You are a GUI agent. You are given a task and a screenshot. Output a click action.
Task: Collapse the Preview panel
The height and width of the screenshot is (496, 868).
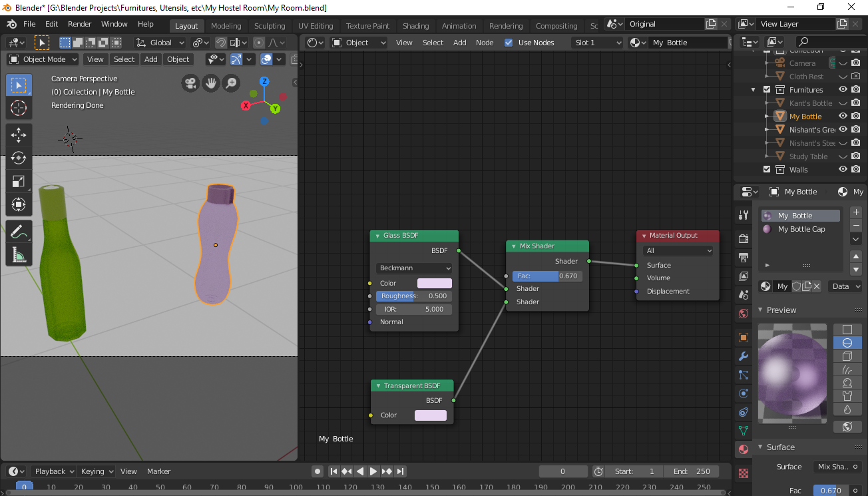[760, 310]
